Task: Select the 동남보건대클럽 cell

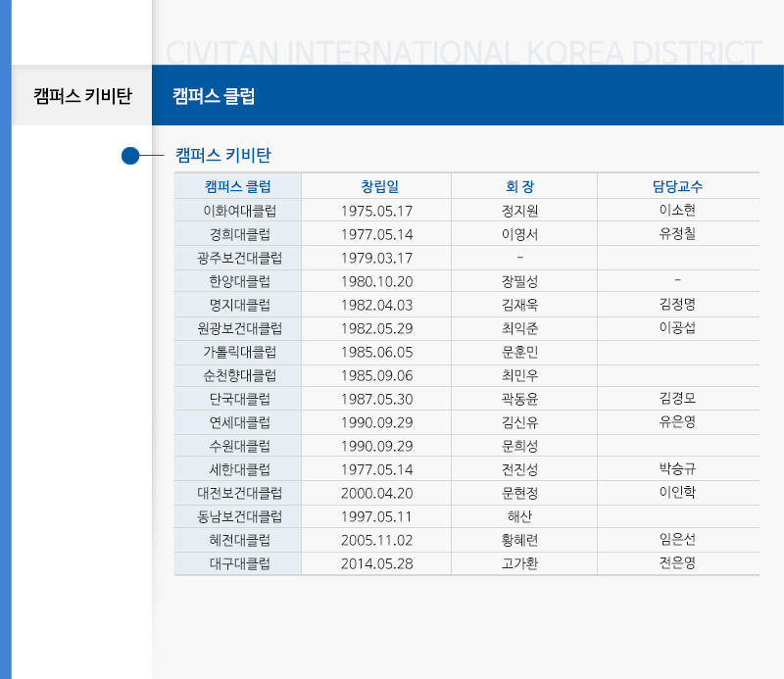Action: (x=239, y=516)
